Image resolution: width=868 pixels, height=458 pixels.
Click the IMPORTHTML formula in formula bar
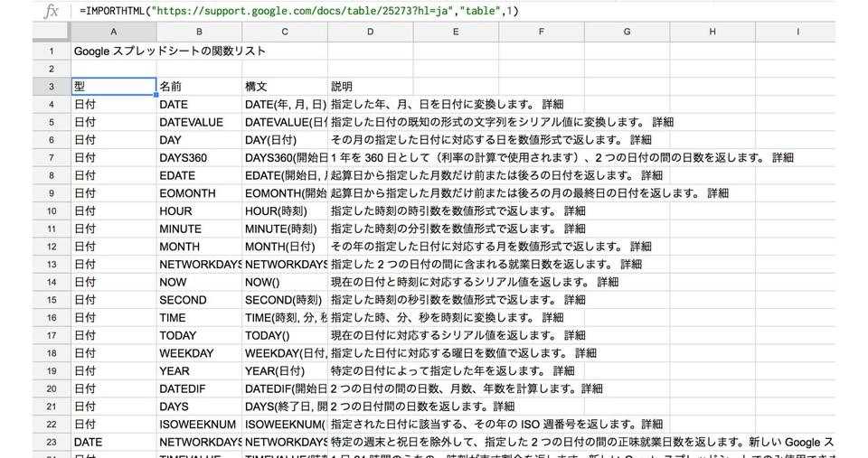point(299,11)
